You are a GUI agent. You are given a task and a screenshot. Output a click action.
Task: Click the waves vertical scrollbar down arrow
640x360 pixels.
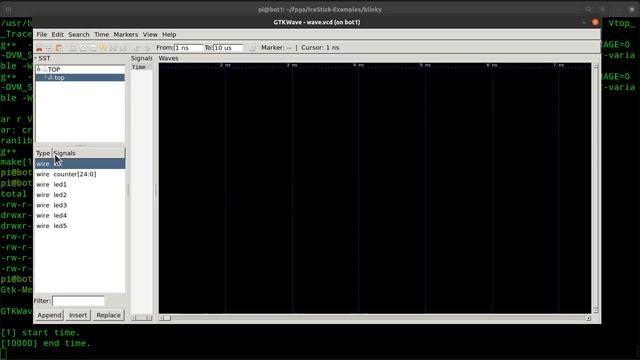pos(596,311)
